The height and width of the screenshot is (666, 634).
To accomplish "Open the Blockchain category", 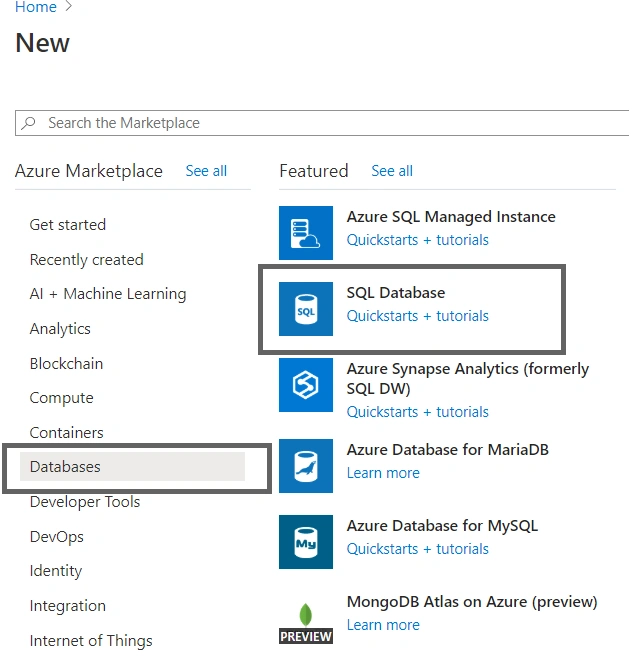I will click(x=66, y=364).
